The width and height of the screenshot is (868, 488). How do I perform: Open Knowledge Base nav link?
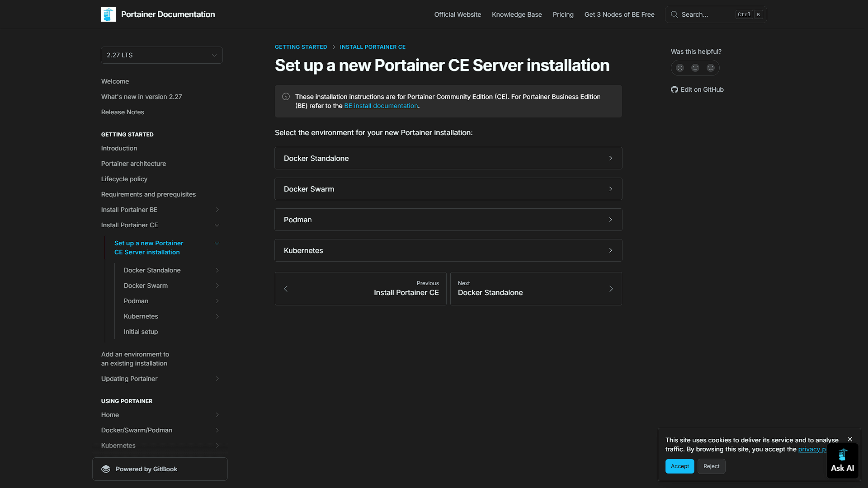click(x=517, y=14)
